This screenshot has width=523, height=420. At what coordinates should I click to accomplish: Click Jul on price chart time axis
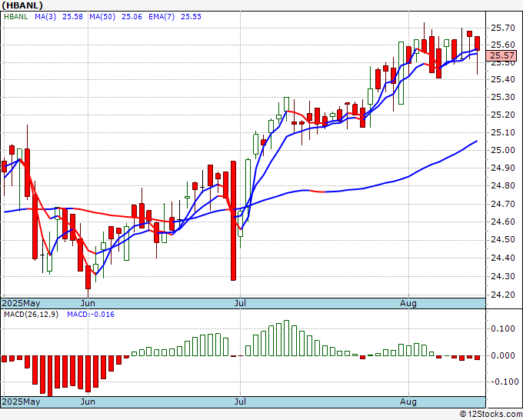tap(240, 304)
